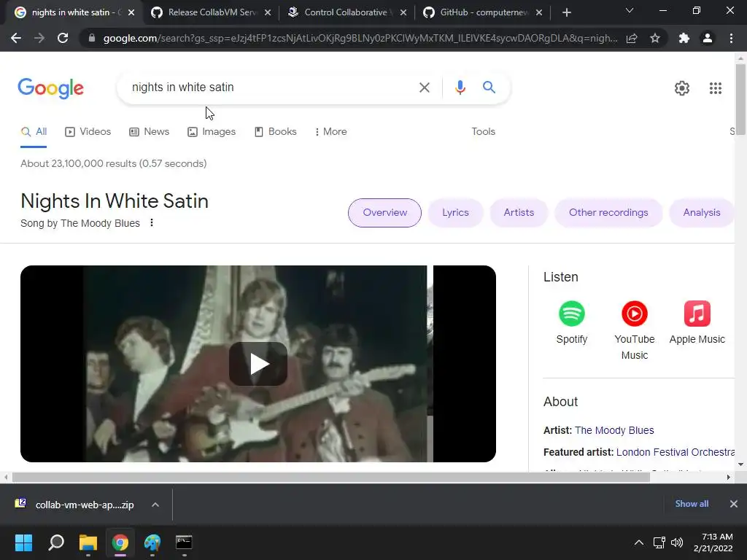
Task: Open Chrome's three-dot menu
Action: click(731, 38)
